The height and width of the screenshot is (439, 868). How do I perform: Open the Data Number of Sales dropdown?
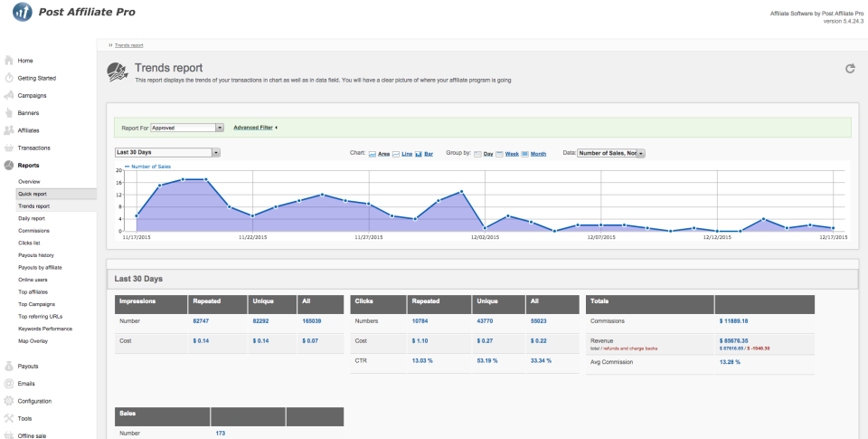click(611, 153)
